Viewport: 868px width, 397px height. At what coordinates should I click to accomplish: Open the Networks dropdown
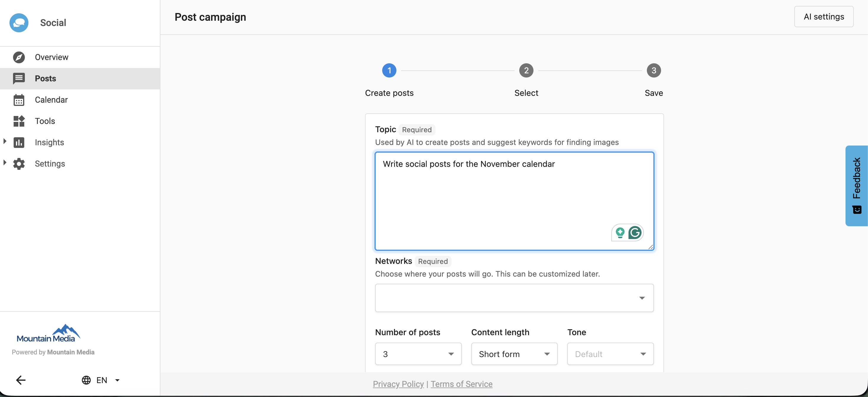(514, 298)
